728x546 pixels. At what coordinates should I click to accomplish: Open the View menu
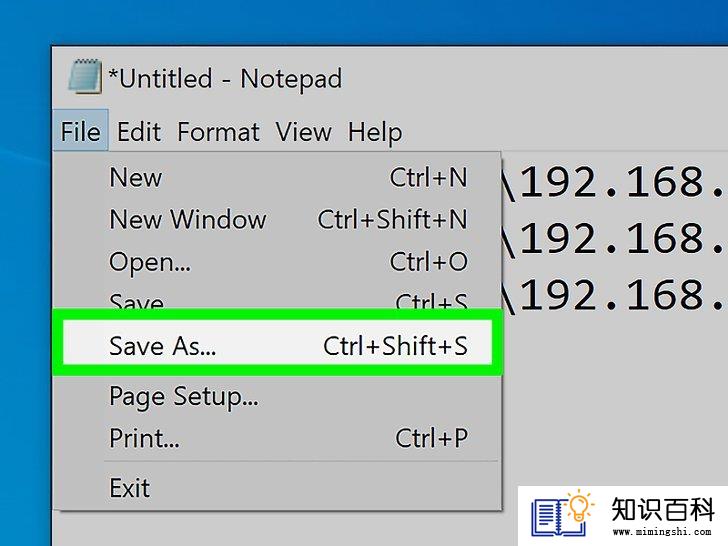pyautogui.click(x=303, y=131)
